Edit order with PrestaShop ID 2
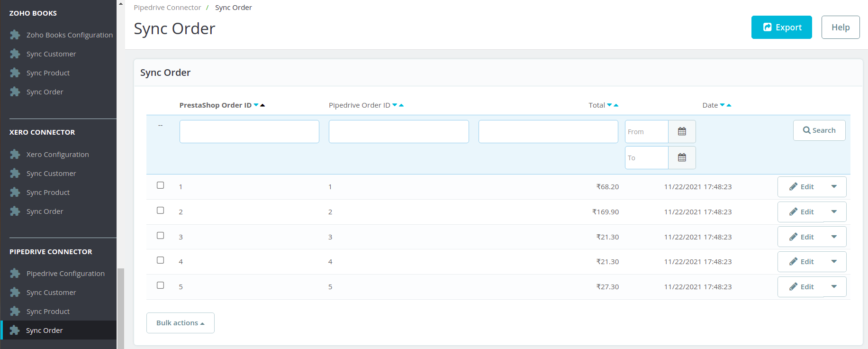Image resolution: width=868 pixels, height=349 pixels. (x=801, y=211)
